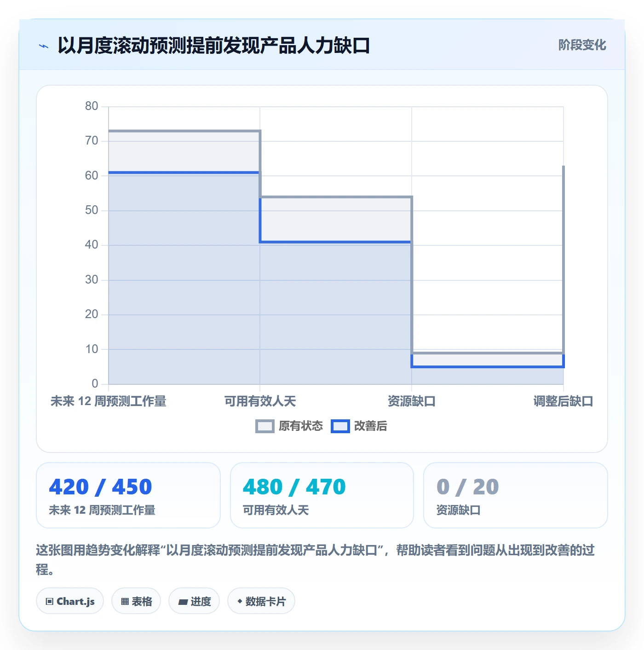The height and width of the screenshot is (650, 644).
Task: Click the 未来 12 周预测工作量 axis label
Action: [x=109, y=401]
